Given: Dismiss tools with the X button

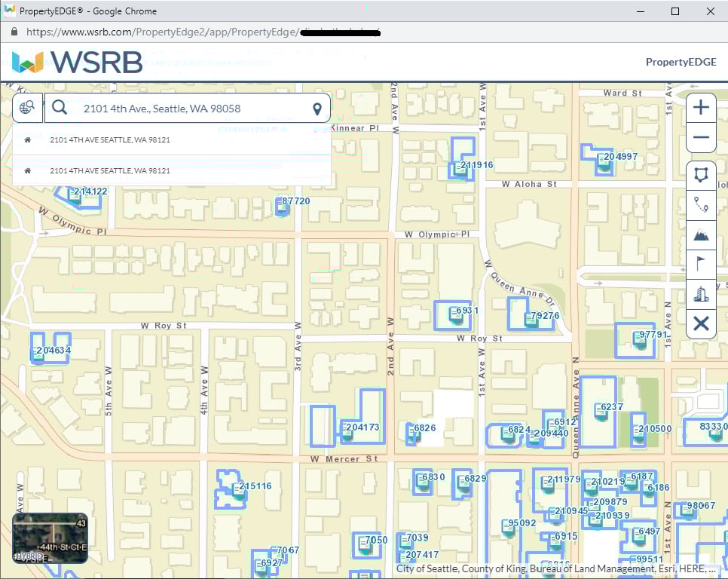Looking at the screenshot, I should point(701,324).
